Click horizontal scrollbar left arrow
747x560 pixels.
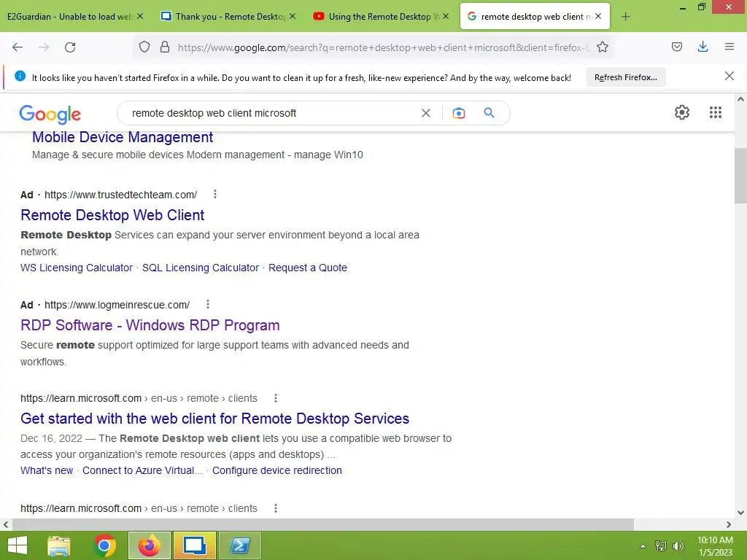pos(6,524)
